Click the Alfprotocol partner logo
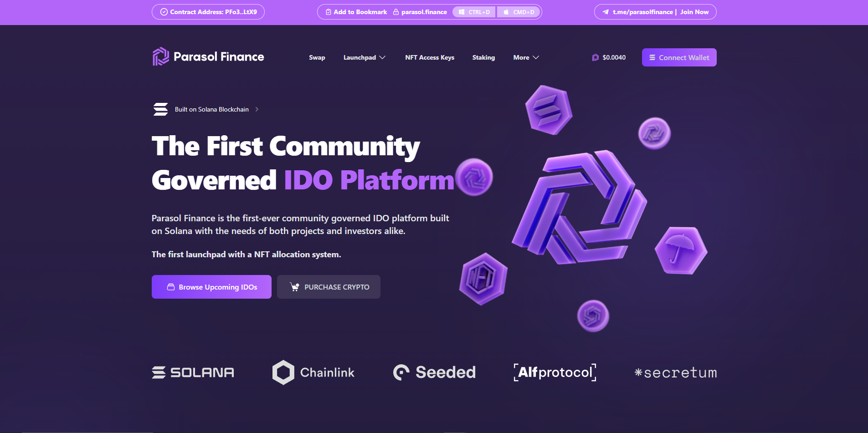 [555, 372]
